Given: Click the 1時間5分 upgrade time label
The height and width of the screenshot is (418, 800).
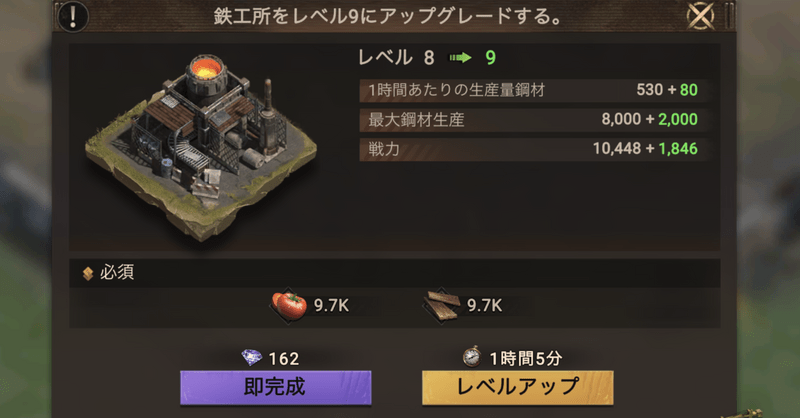Looking at the screenshot, I should (526, 358).
